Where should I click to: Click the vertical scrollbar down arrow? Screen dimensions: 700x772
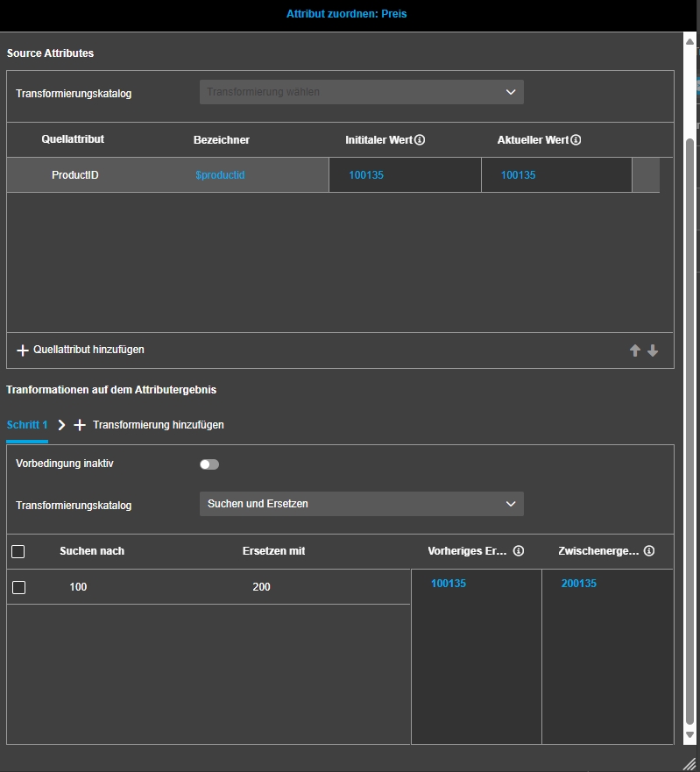(689, 734)
